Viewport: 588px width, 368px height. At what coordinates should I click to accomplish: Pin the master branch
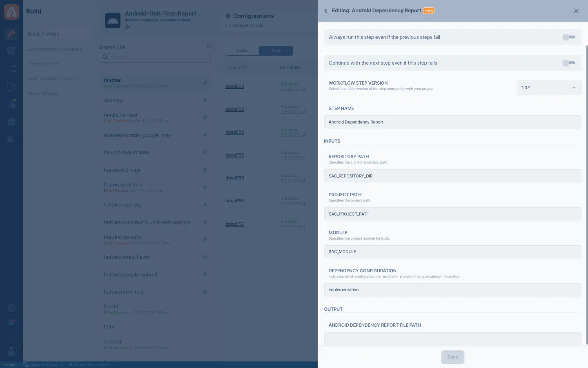coord(205,83)
